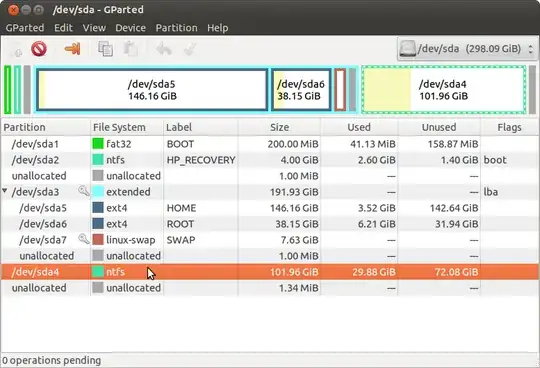540x368 pixels.
Task: Click the HP_RECOVERY label cell
Action: (x=201, y=160)
